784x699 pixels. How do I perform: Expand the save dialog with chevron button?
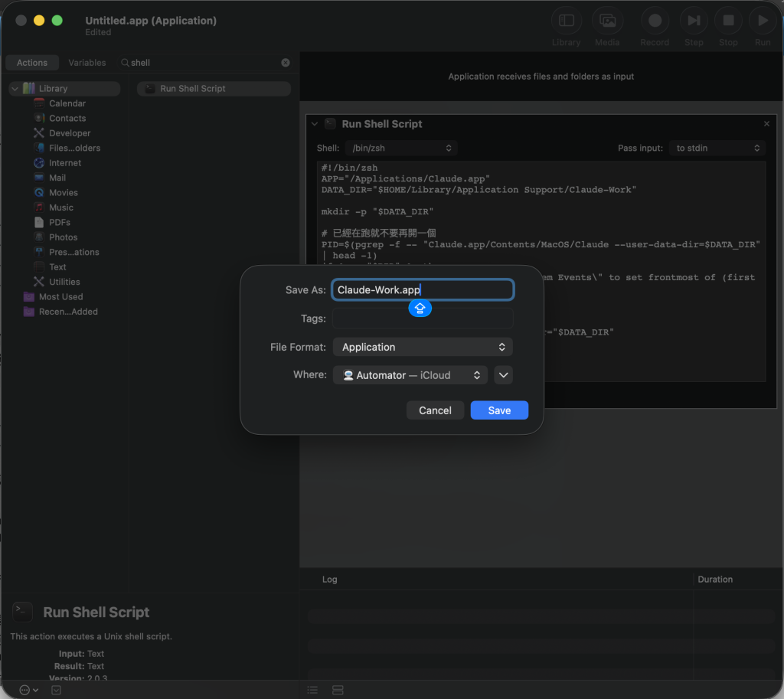pos(503,375)
